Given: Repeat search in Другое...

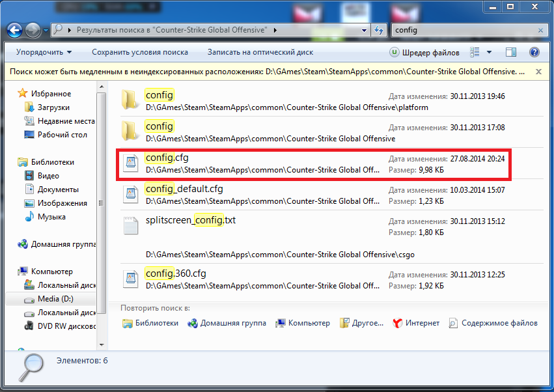Looking at the screenshot, I should [361, 323].
